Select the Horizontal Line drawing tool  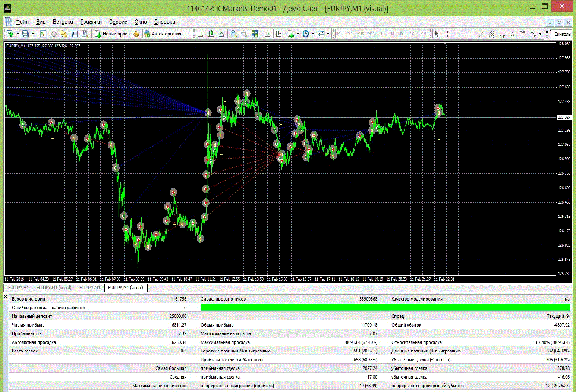click(x=470, y=34)
